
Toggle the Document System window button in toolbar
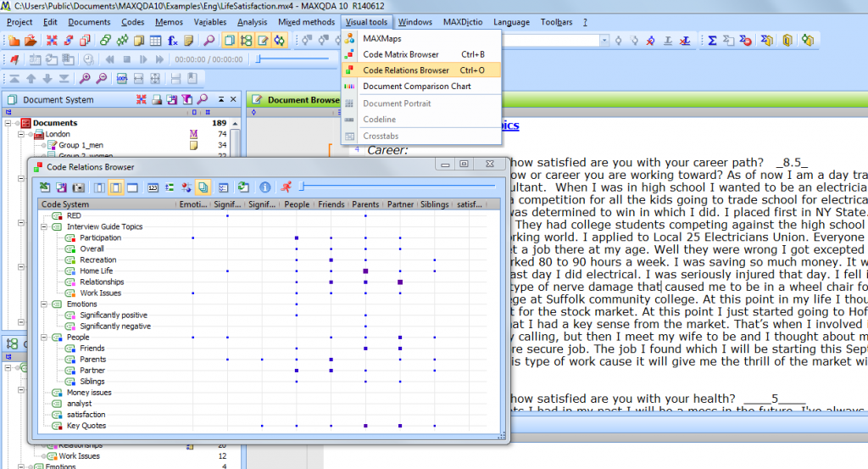click(x=231, y=40)
